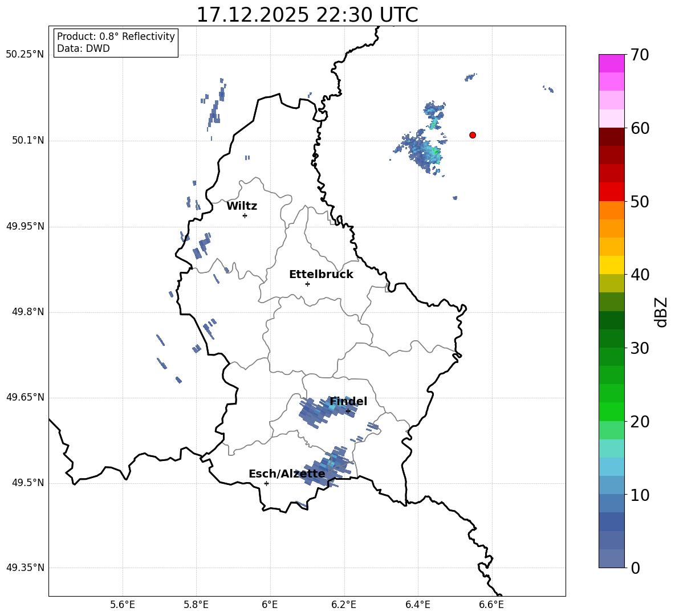Click the 6.6°E longitude label

(491, 605)
